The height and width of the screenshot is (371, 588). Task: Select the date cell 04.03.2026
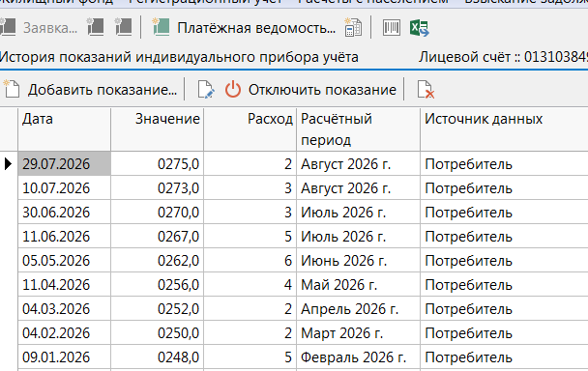64,309
